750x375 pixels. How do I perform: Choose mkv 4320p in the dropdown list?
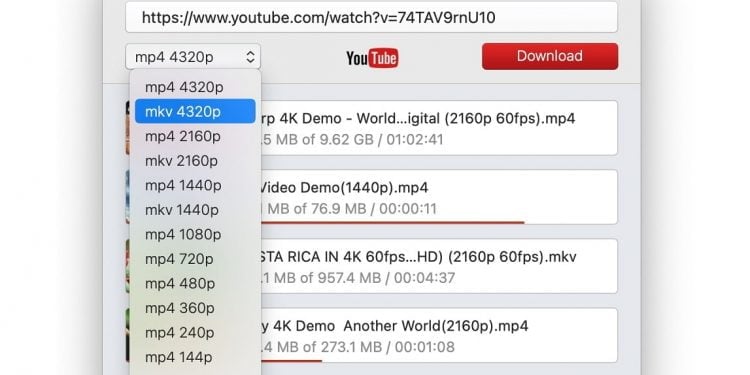pyautogui.click(x=195, y=111)
